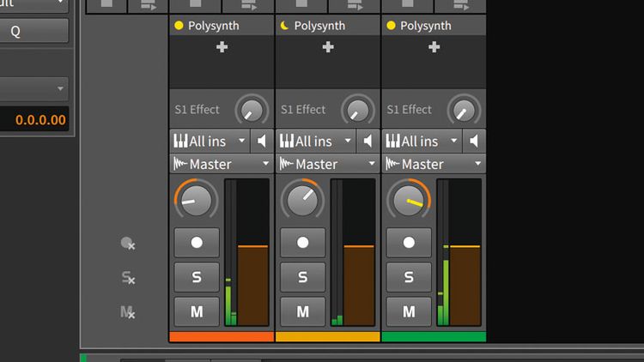Select the Polysynth device on the orange track
This screenshot has width=644, height=362.
(x=222, y=26)
